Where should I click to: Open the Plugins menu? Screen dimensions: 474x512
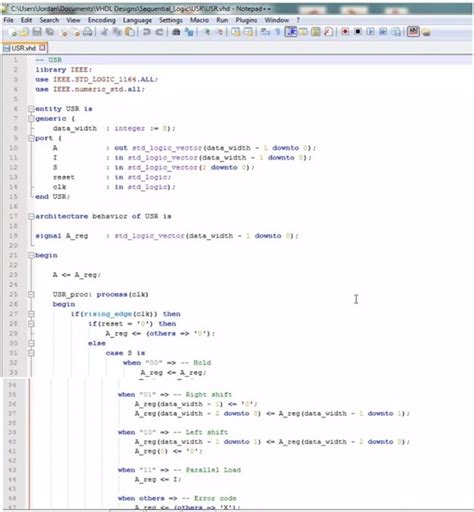[x=246, y=20]
